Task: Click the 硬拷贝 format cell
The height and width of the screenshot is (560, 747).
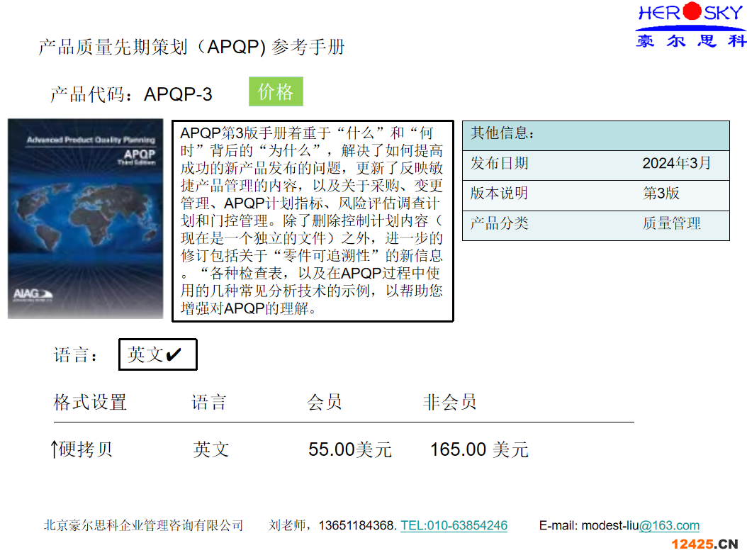Action: [82, 449]
